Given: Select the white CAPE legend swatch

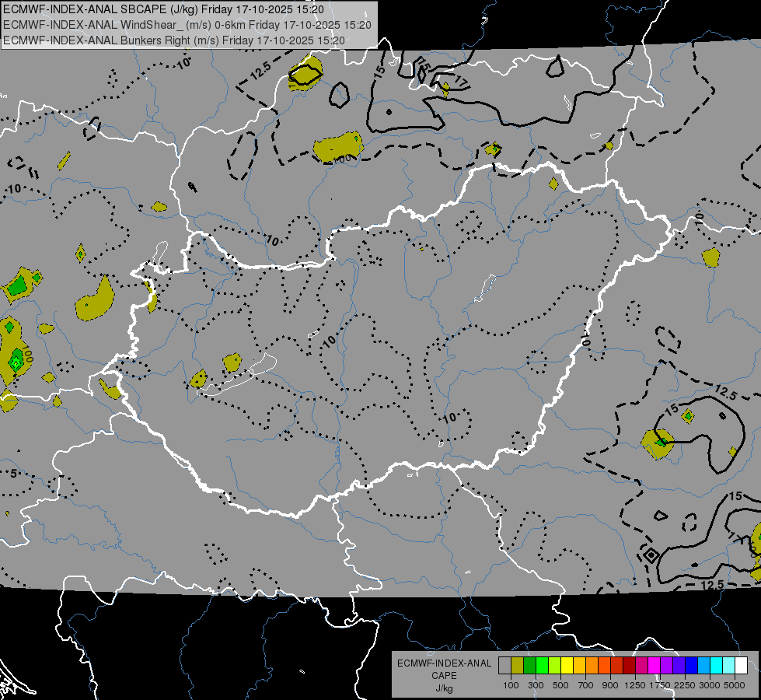Looking at the screenshot, I should [742, 665].
